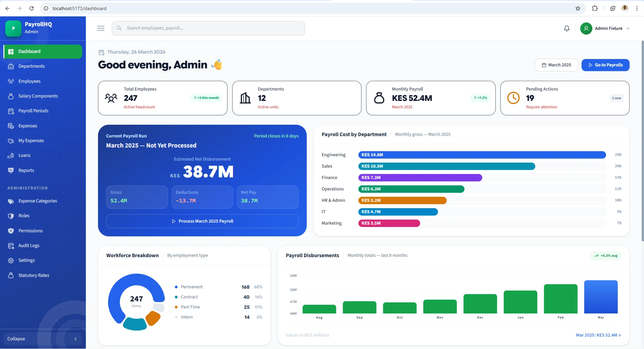The height and width of the screenshot is (349, 644).
Task: Click the Pending Actions clock icon
Action: [513, 98]
